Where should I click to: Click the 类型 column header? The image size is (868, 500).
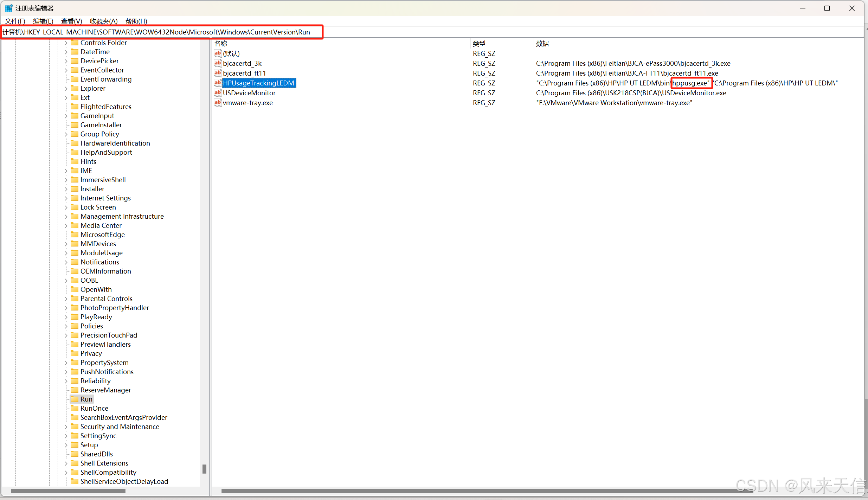click(x=479, y=44)
